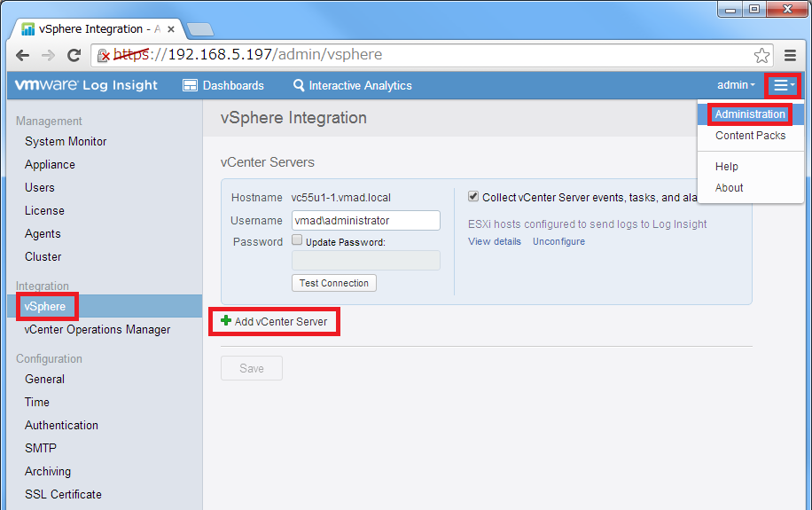This screenshot has height=510, width=812.
Task: Close the vSphere Integration browser tab
Action: click(171, 29)
